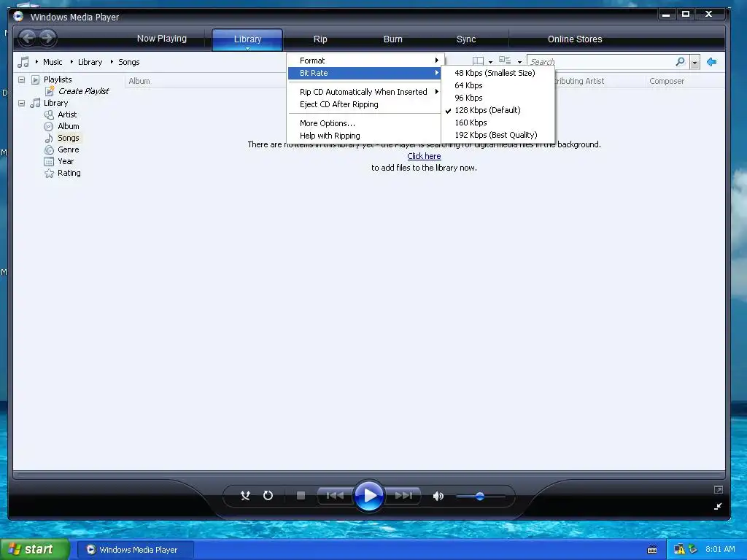Click Windows Media Player taskbar button
Viewport: 747px width, 560px height.
(x=135, y=550)
